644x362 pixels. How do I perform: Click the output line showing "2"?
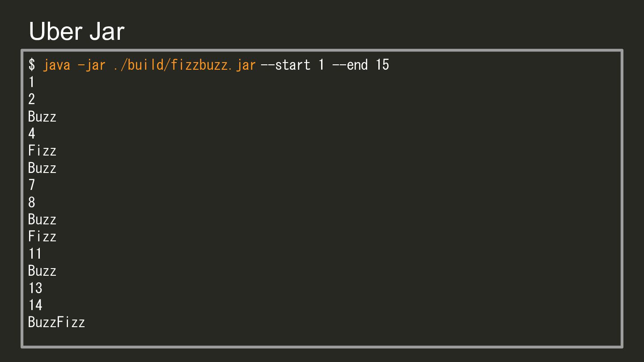pos(32,99)
